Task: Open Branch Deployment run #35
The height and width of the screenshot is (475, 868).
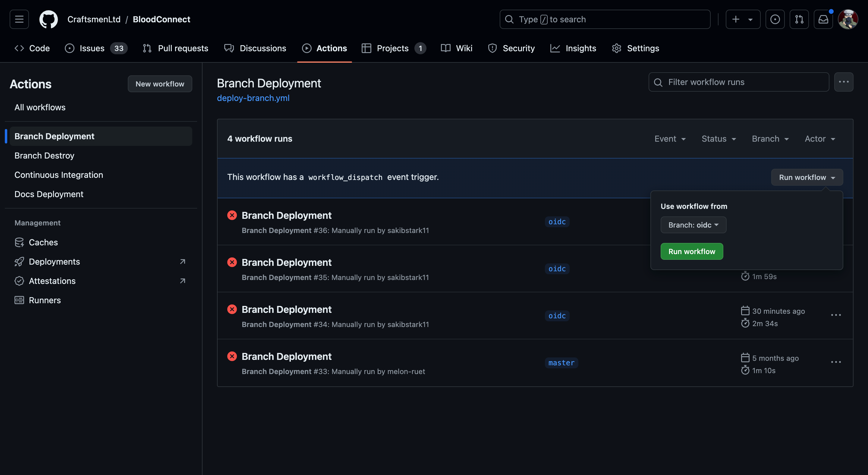Action: 286,262
